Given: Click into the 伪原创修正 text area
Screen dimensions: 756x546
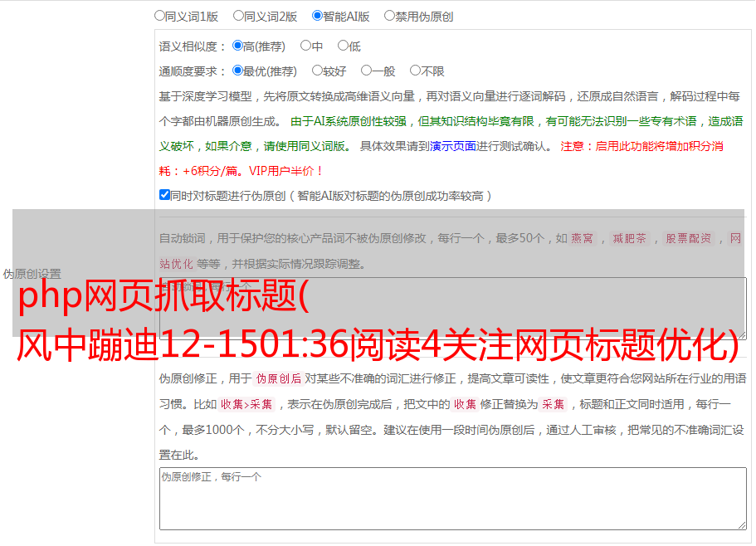Looking at the screenshot, I should pos(453,499).
